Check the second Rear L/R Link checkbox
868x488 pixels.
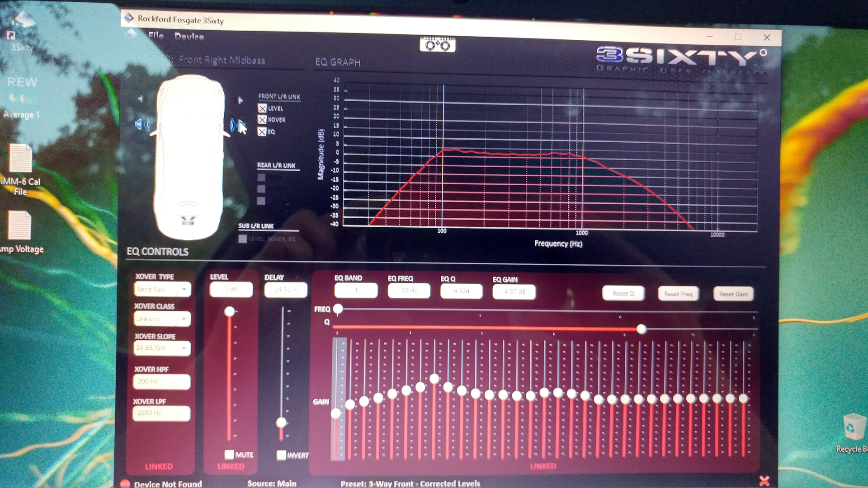tap(261, 189)
